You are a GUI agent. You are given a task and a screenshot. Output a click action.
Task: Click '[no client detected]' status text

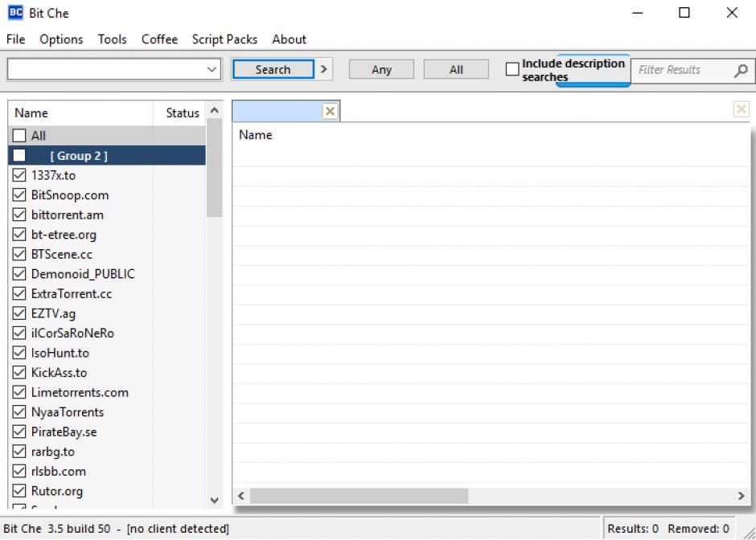(x=178, y=529)
